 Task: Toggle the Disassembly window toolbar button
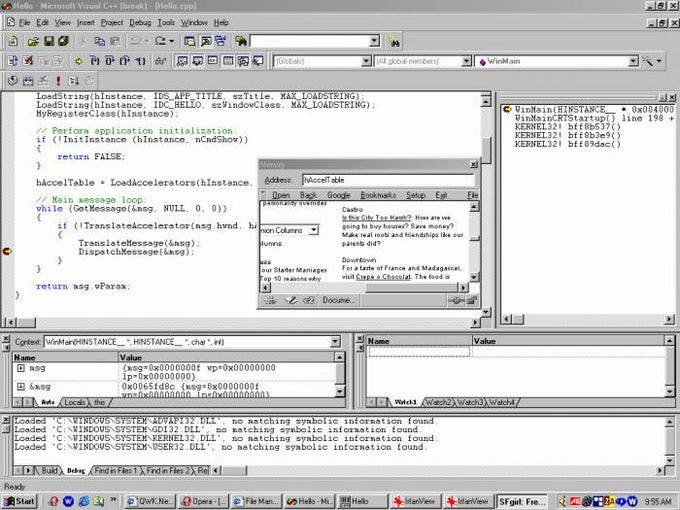coord(258,61)
